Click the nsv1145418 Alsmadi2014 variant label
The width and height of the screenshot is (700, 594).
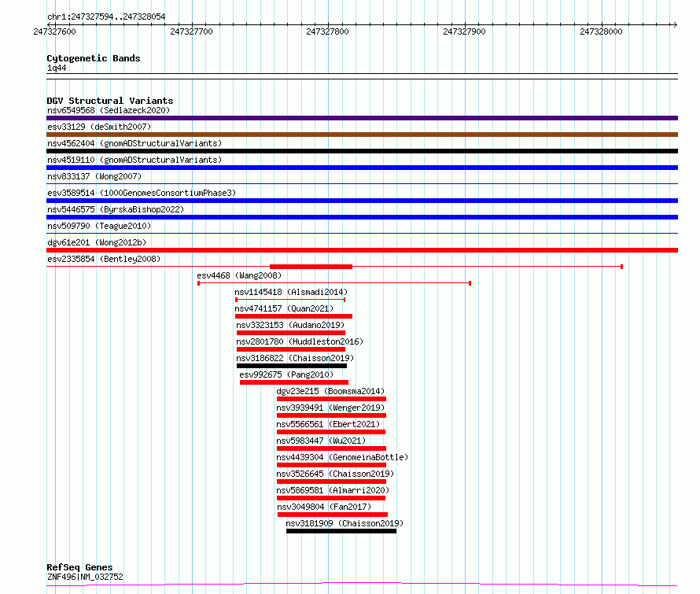pos(291,292)
